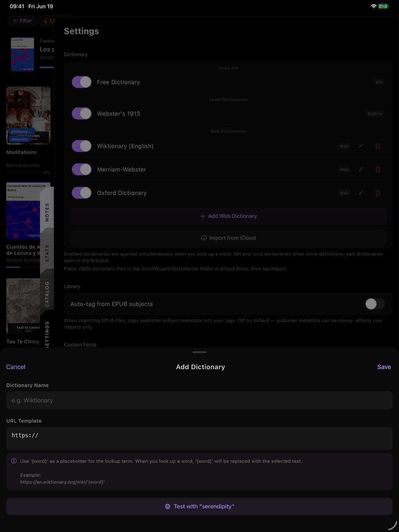Click the edit pencil for Merriam-Webster
The width and height of the screenshot is (399, 532).
(x=361, y=169)
